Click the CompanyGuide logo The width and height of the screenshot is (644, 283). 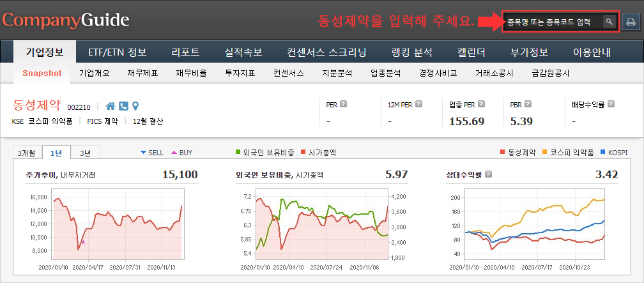pos(66,20)
